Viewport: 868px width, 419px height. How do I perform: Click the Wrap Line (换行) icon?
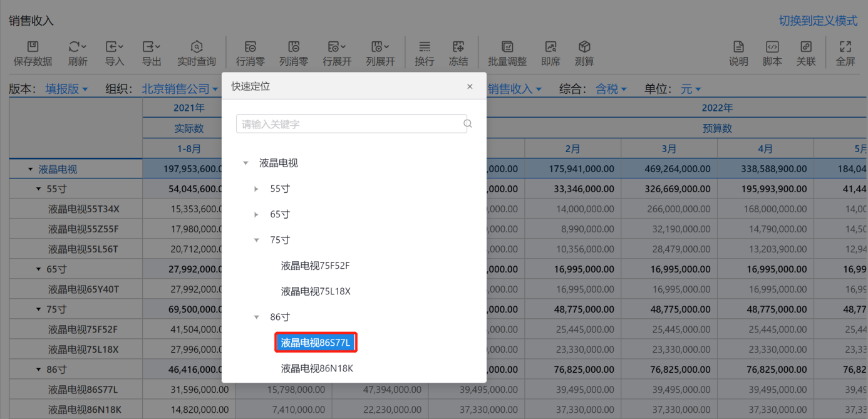[x=424, y=47]
